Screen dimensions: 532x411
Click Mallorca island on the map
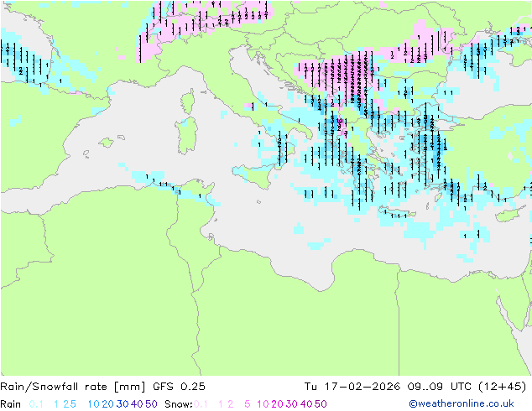coord(107,143)
